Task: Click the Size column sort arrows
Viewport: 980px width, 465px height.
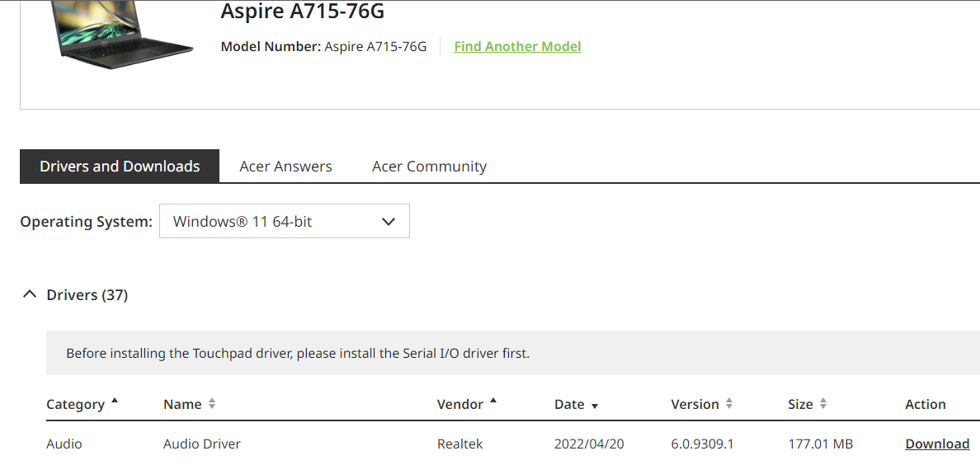Action: [x=823, y=404]
